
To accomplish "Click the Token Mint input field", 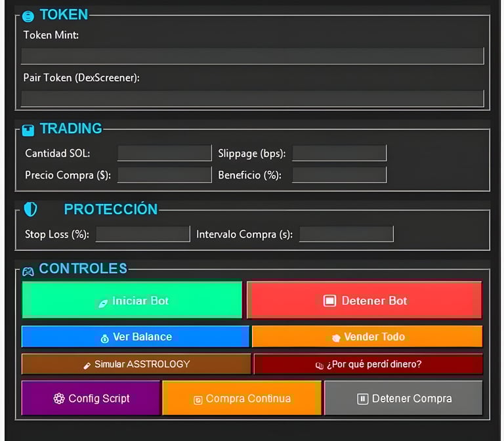I will tap(252, 56).
